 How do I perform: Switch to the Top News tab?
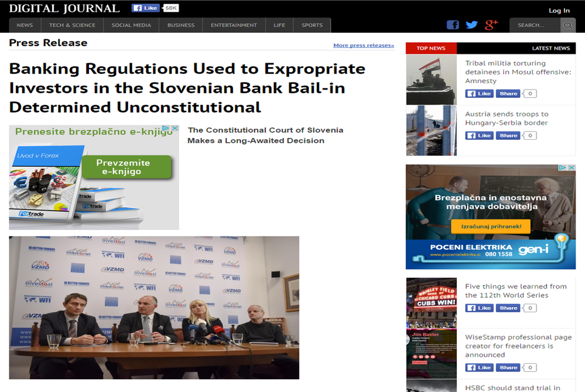tap(431, 48)
